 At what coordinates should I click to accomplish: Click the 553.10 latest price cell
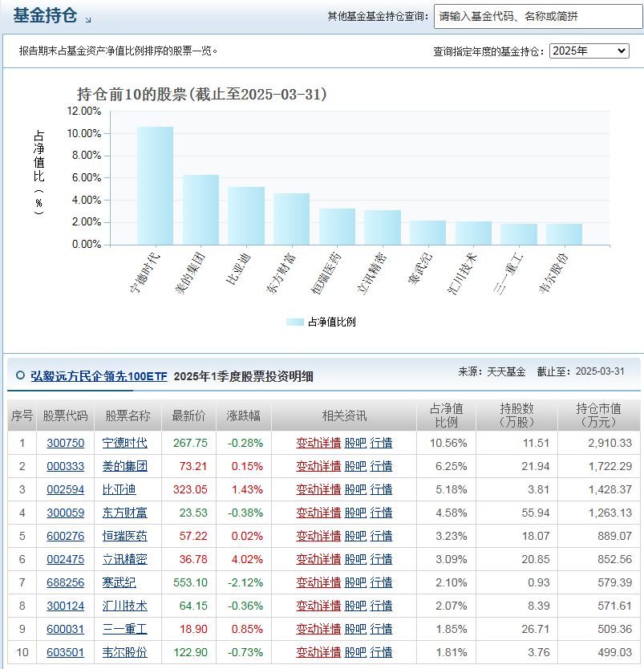tap(190, 582)
